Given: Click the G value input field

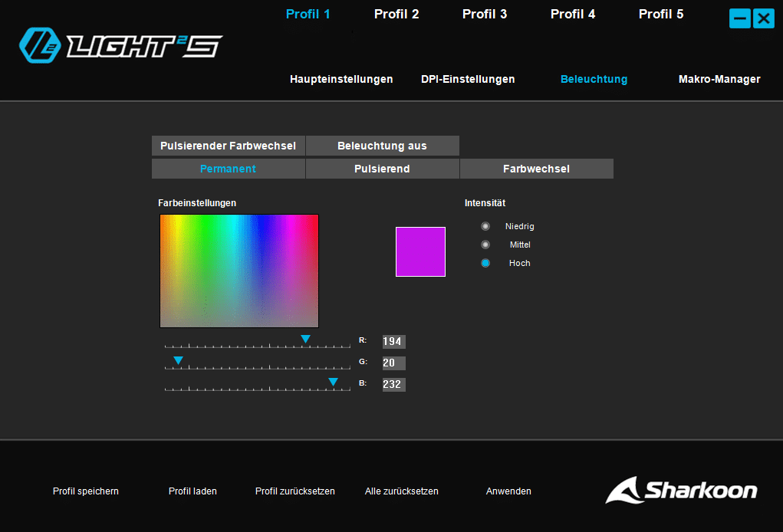Looking at the screenshot, I should [x=393, y=363].
